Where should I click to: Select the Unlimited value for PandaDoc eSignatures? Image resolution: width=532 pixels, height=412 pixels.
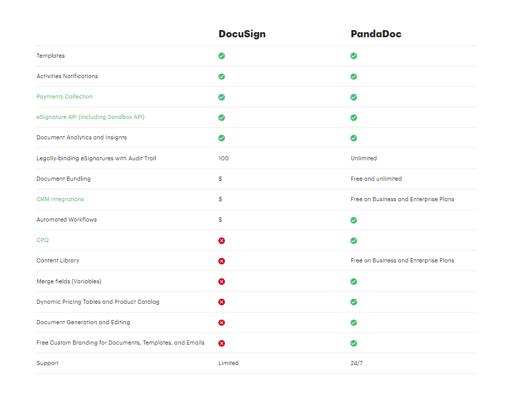coord(364,158)
